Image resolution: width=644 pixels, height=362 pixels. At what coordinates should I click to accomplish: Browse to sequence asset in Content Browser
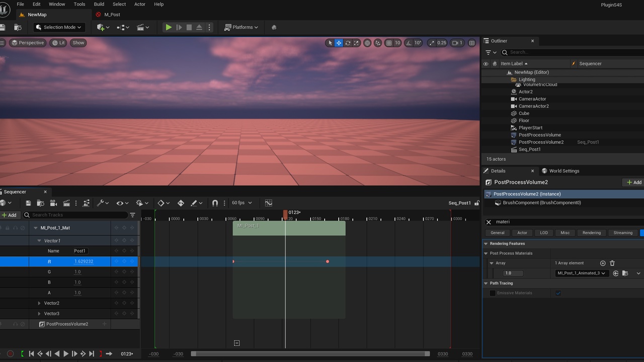pos(40,203)
